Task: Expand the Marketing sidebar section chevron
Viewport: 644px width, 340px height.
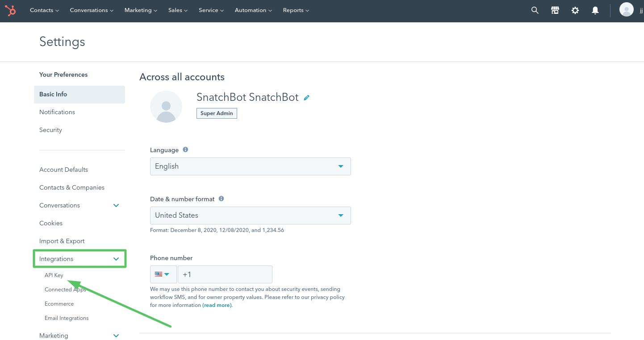Action: 116,336
